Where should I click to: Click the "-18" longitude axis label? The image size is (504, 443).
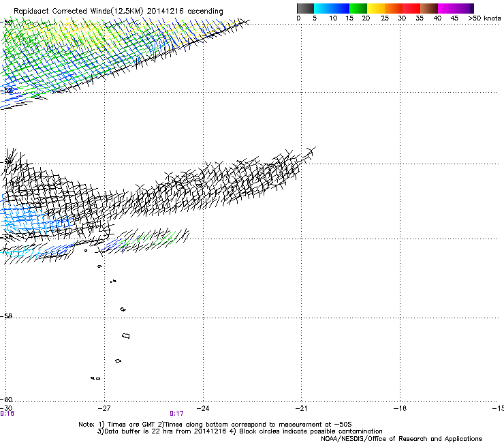400,408
